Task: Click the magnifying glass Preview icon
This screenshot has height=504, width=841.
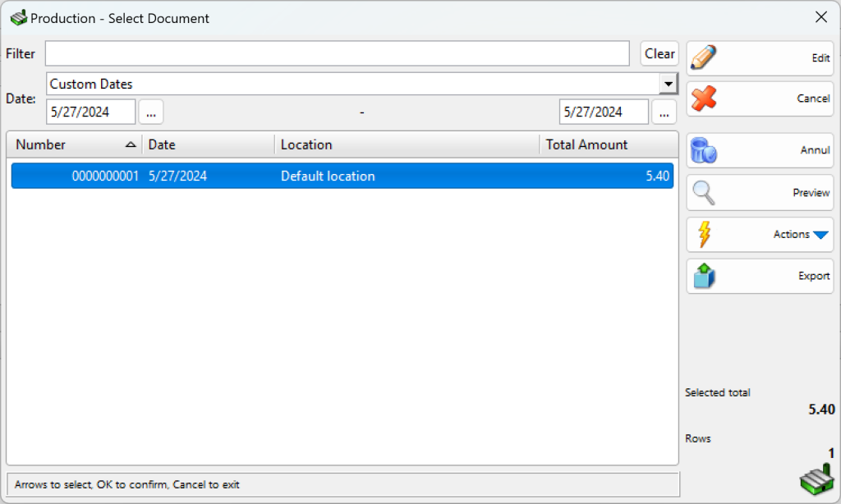Action: [704, 193]
